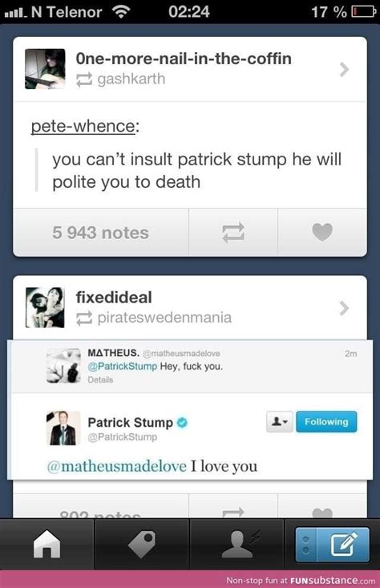The image size is (380, 588).
Task: Tap the battery indicator in status bar
Action: [x=363, y=12]
